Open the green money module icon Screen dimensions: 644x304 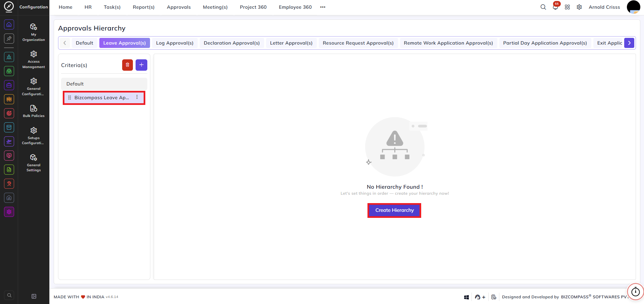(x=9, y=71)
